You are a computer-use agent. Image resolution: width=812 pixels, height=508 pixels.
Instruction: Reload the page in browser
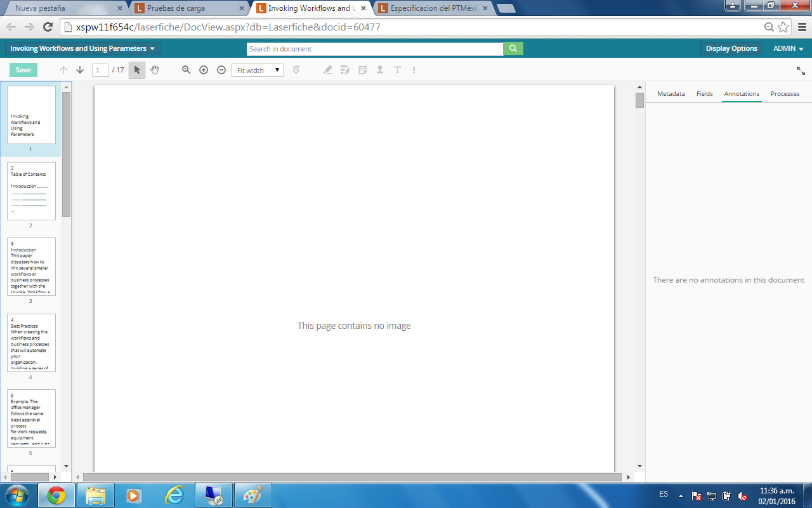click(x=48, y=27)
